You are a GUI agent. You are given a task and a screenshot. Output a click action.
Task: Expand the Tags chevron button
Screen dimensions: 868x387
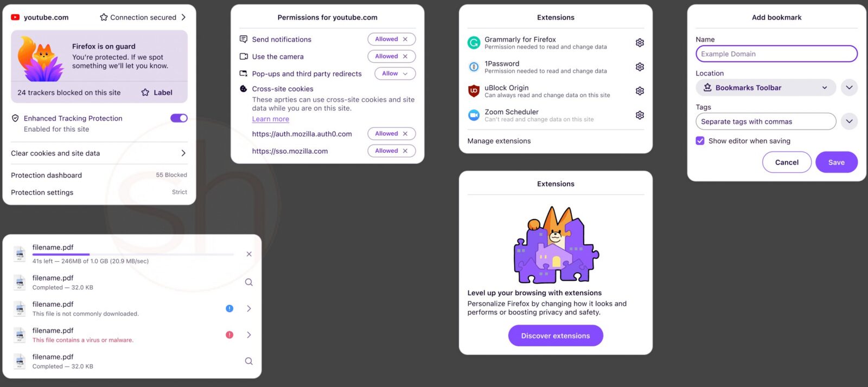pyautogui.click(x=850, y=121)
